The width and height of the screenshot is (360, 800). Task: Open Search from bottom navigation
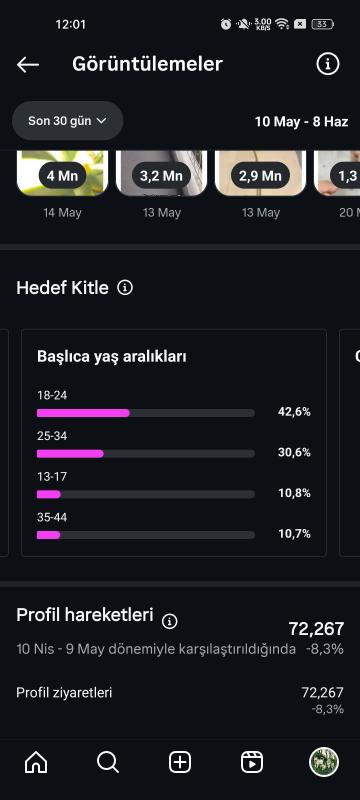pos(108,762)
